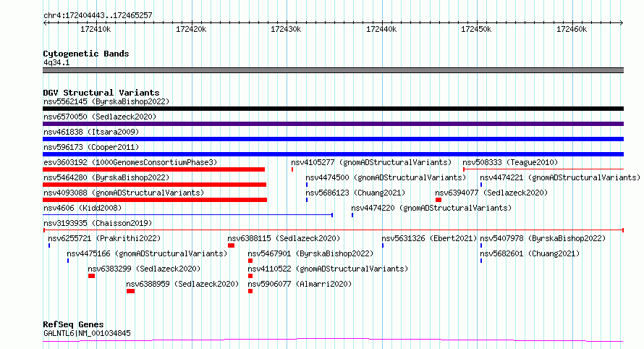644x349 pixels.
Task: Select nsv5467901 (ByrskaBishop2022) label
Action: point(310,253)
